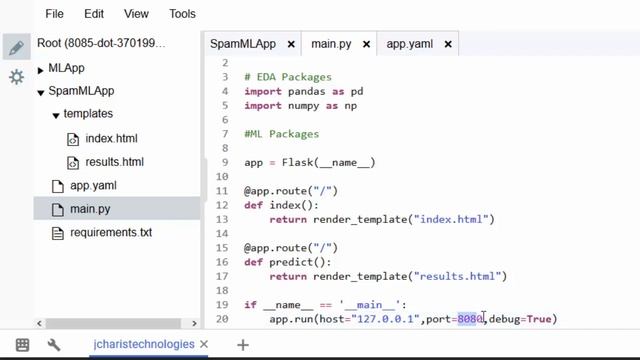This screenshot has height=360, width=640.
Task: Click the requirements.txt file icon
Action: [58, 233]
